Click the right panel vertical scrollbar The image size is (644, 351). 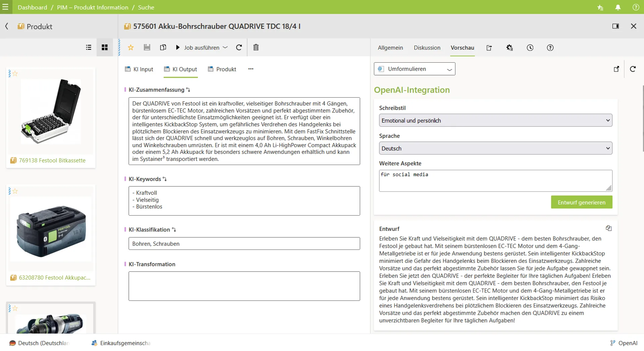(x=643, y=118)
